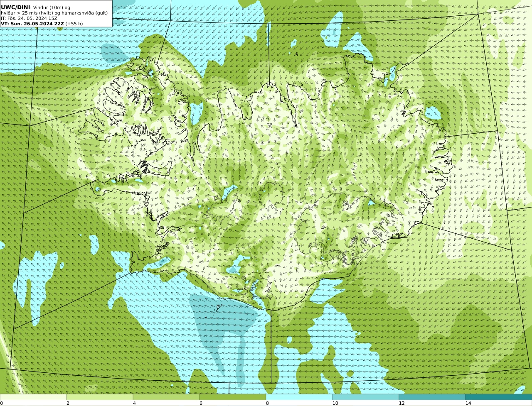The width and height of the screenshot is (532, 406).
Task: Select the 12–14 m/s teal swatch
Action: coord(432,397)
